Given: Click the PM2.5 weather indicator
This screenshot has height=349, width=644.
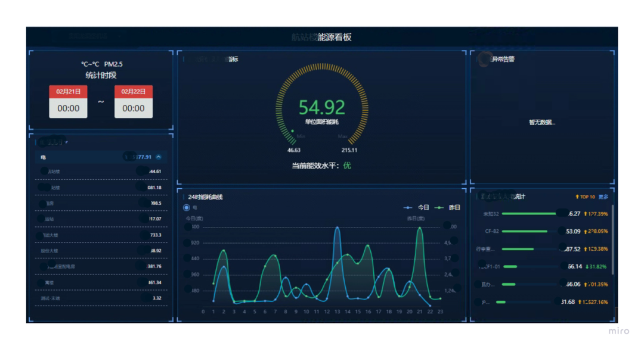Looking at the screenshot, I should (113, 64).
